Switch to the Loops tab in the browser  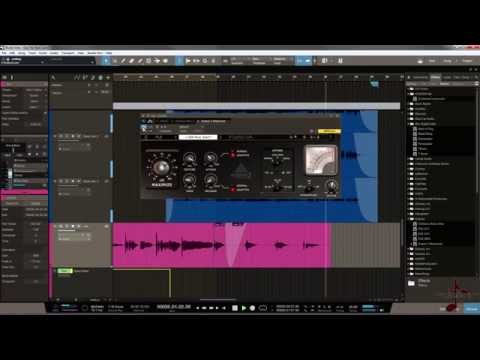447,77
